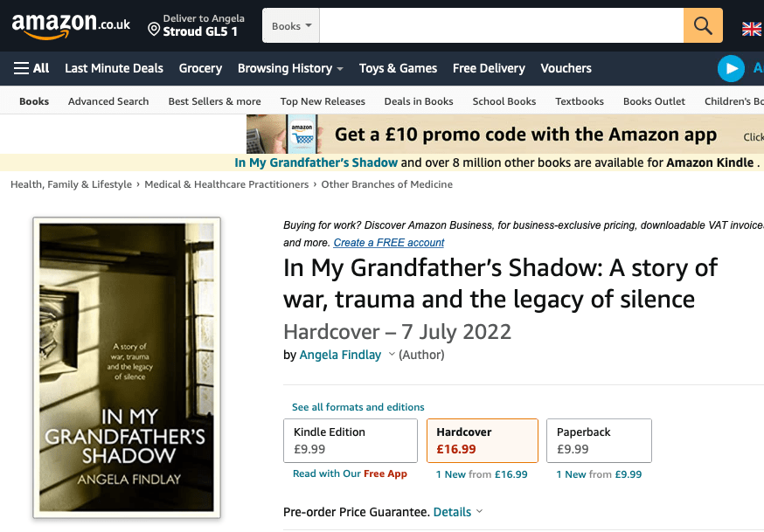Select the Hardcover format option
This screenshot has width=764, height=532.
(482, 440)
